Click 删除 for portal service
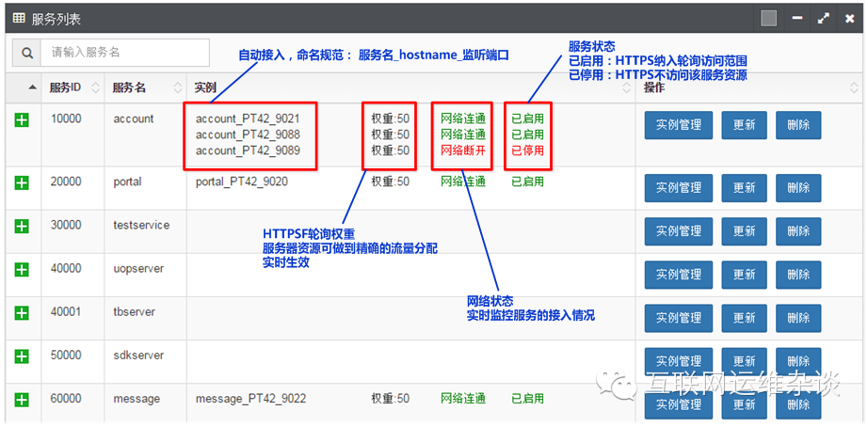 (x=798, y=188)
